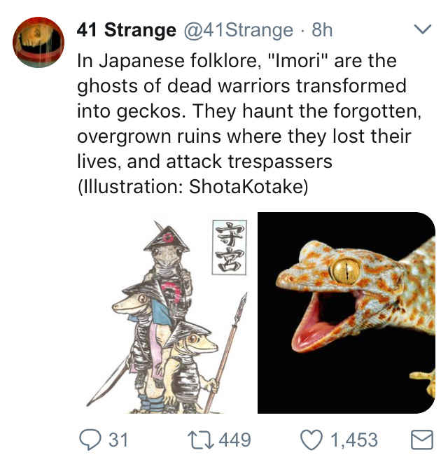Open the 41 Strange display name
This screenshot has width=448, height=476.
[126, 29]
